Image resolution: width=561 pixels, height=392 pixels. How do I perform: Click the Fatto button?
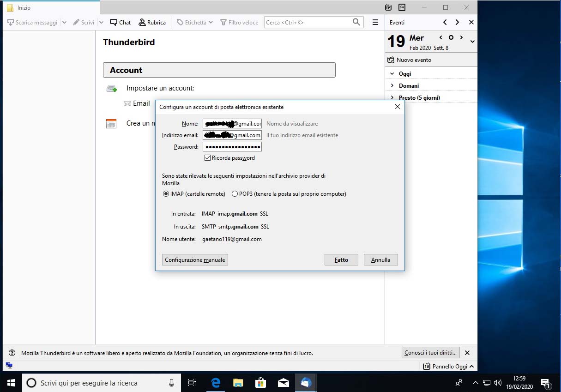click(x=342, y=260)
